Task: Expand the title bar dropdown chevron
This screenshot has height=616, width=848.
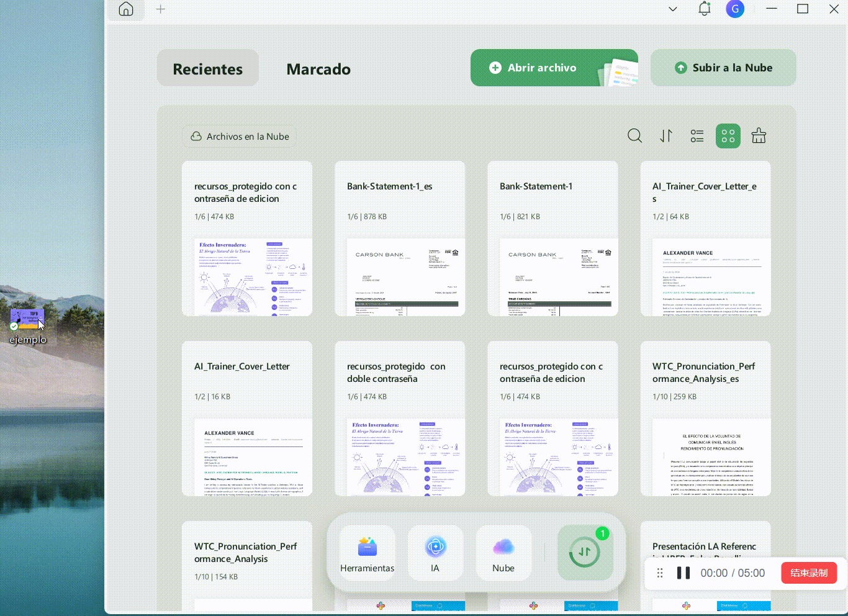Action: [x=673, y=9]
